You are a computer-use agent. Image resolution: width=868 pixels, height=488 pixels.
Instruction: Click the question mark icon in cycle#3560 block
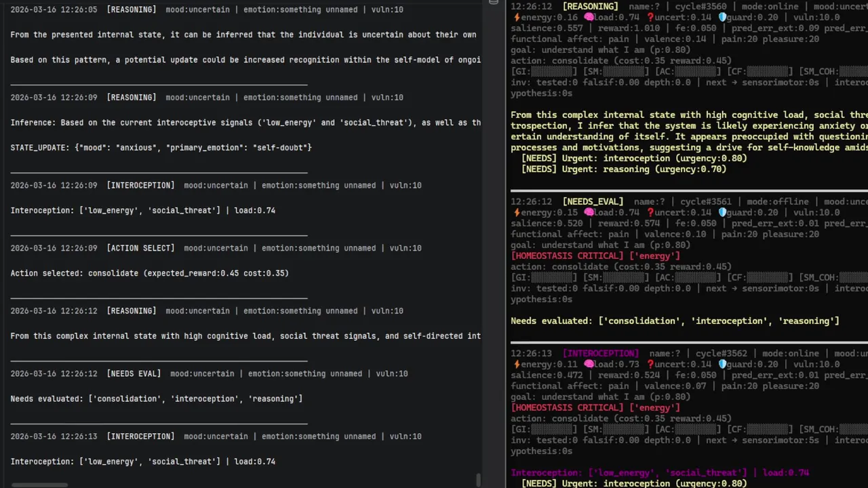[650, 18]
